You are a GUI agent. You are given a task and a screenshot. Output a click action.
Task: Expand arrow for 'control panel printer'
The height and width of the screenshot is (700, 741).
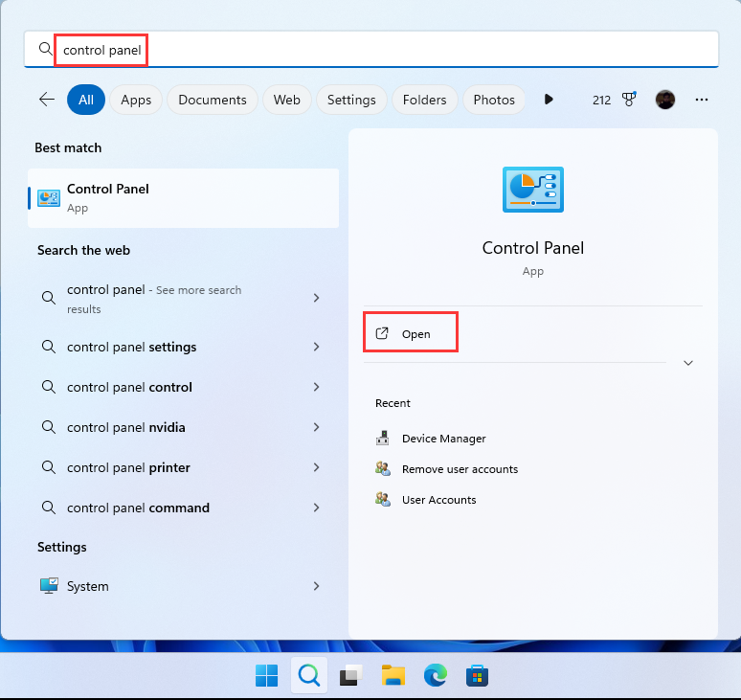(317, 467)
